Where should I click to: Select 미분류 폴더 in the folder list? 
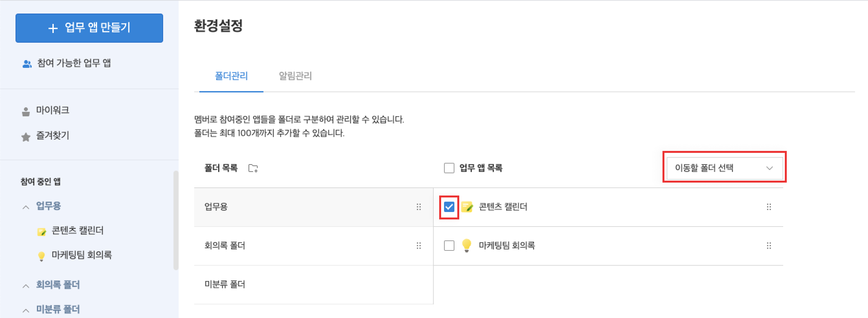click(x=225, y=285)
